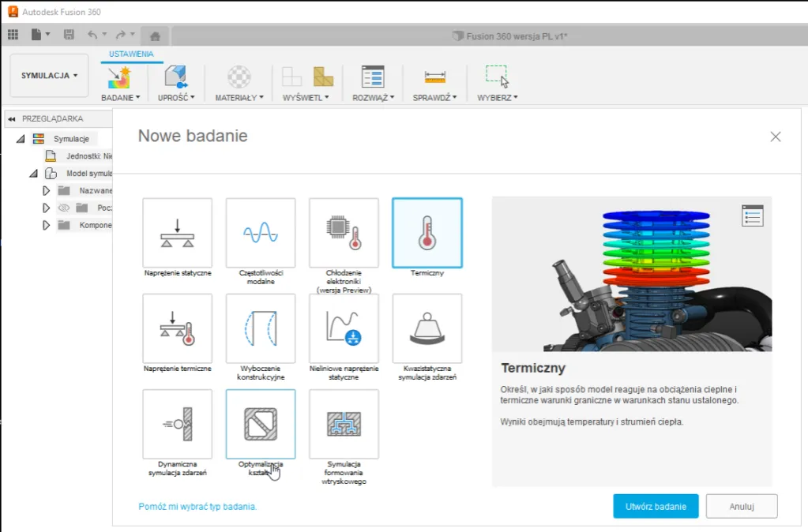
Task: Select Symulacja formowania wtryskowego study
Action: 344,424
